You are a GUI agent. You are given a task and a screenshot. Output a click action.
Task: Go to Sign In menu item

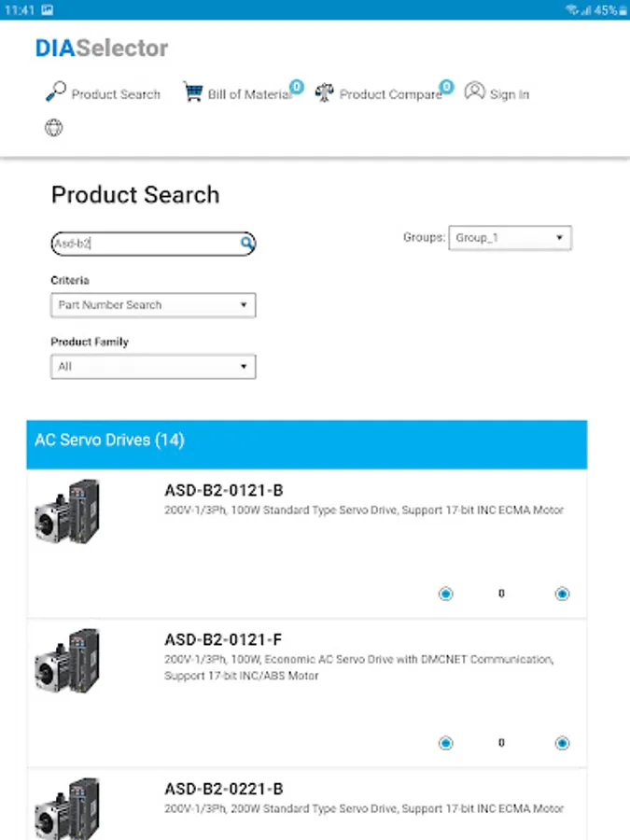click(510, 94)
